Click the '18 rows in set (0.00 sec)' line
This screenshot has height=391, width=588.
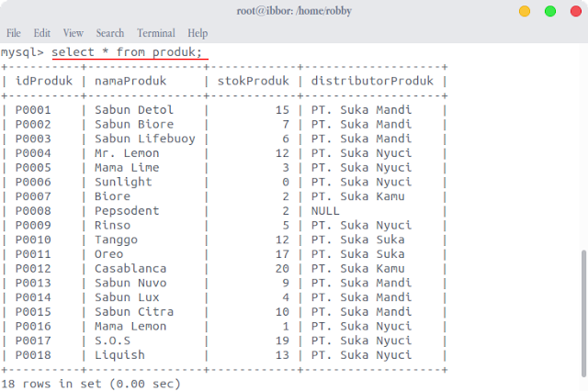[91, 384]
